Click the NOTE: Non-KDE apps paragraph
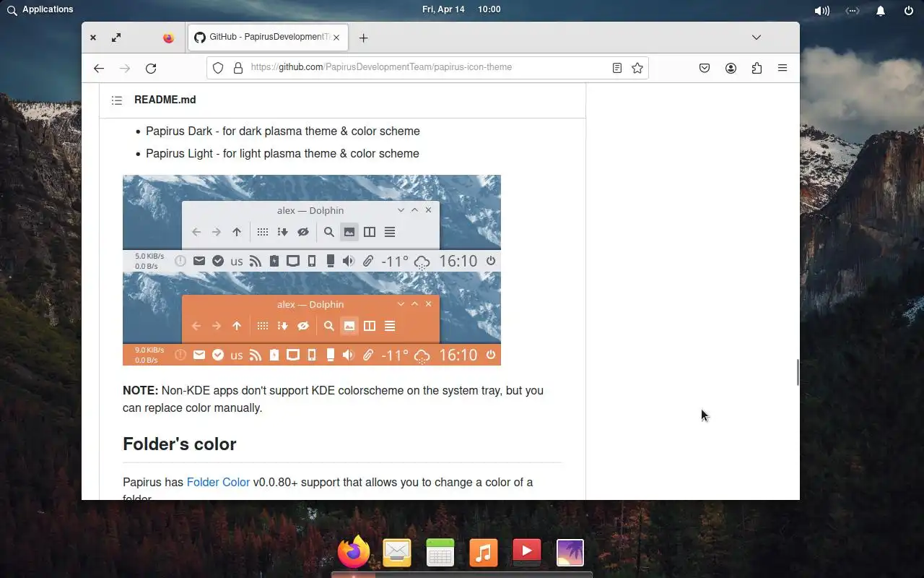The height and width of the screenshot is (578, 924). 334,399
